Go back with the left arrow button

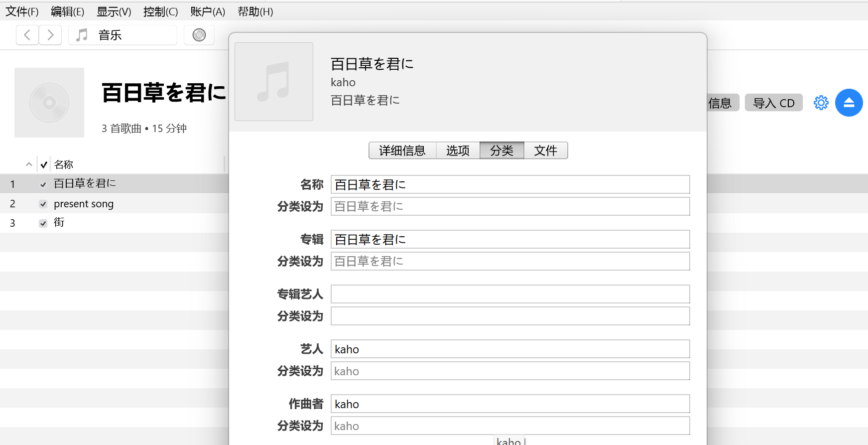click(x=27, y=35)
